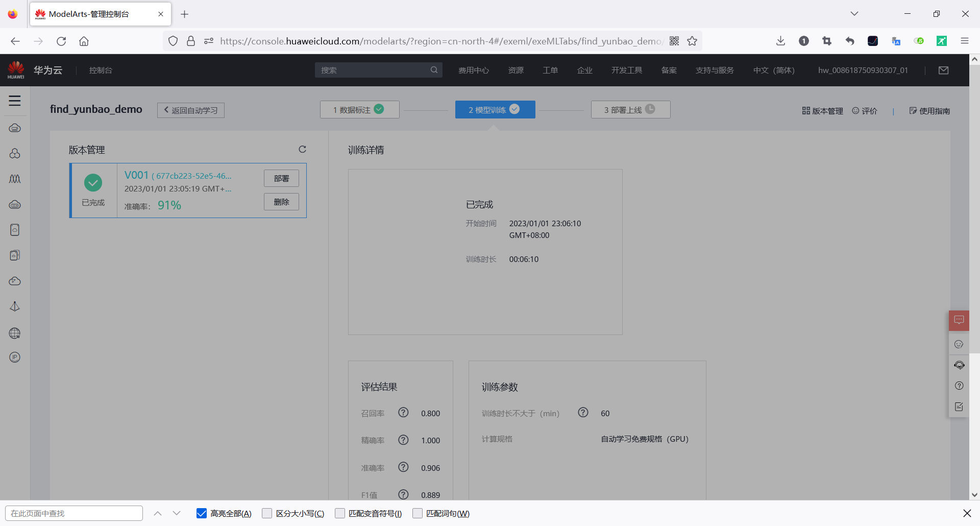Screen dimensions: 980x526
Task: Open the red feedback chat icon
Action: coord(959,320)
